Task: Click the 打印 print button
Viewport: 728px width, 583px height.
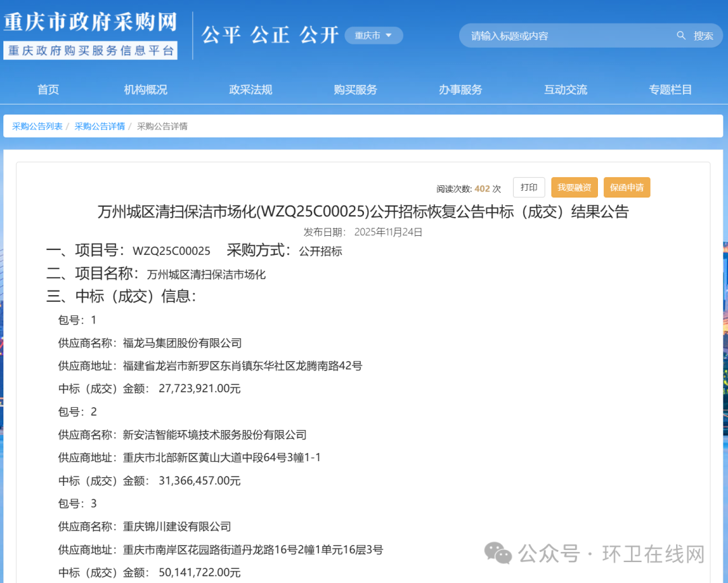Action: point(529,187)
